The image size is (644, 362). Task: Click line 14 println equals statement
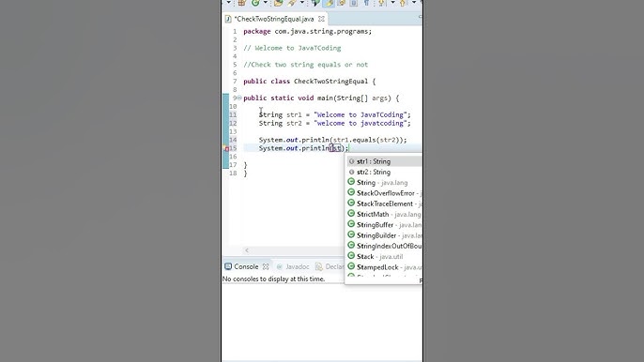[332, 140]
